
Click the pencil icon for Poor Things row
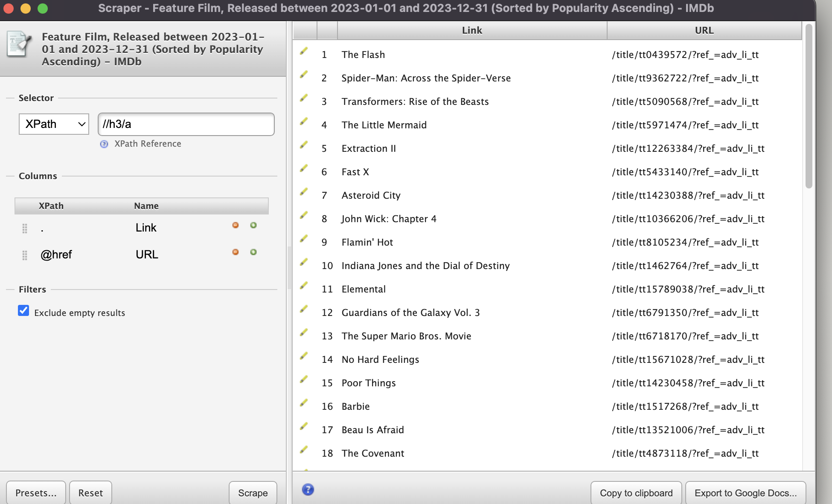tap(304, 379)
